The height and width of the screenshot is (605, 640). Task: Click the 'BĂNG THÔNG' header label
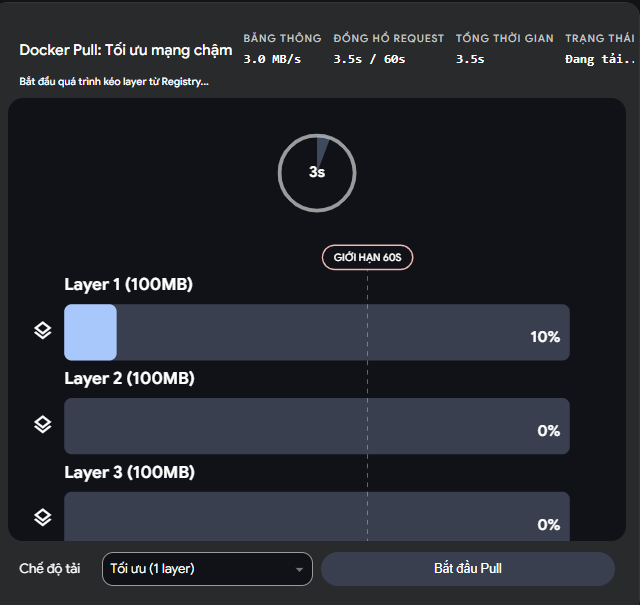pos(282,38)
